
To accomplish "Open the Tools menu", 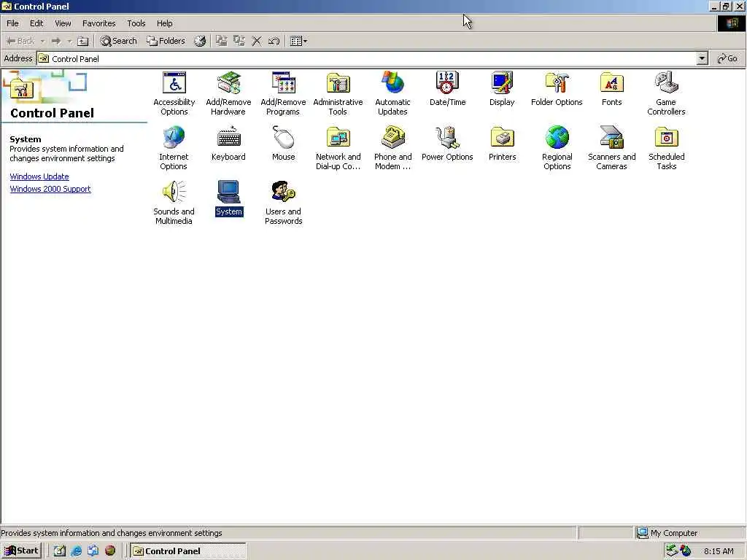I will pyautogui.click(x=136, y=23).
